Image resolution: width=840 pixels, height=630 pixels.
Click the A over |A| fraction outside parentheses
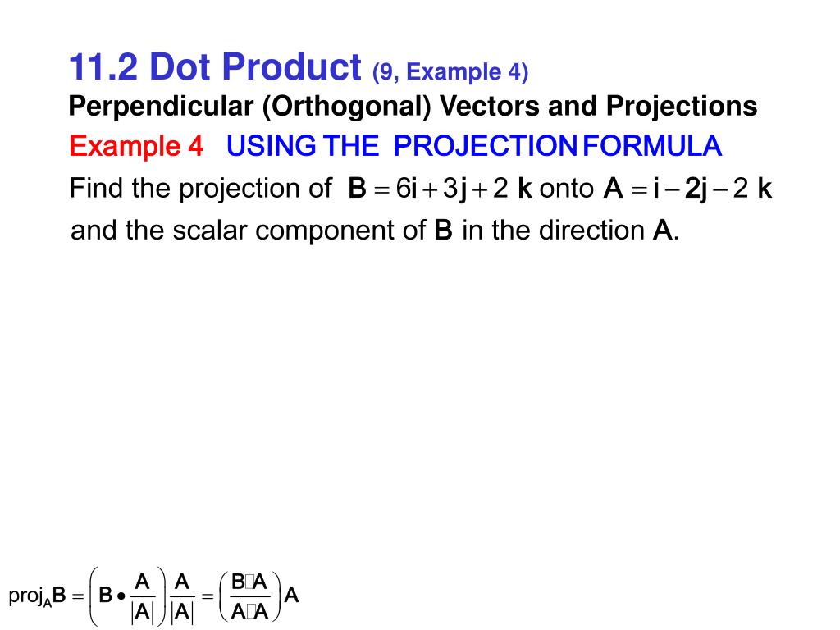tap(182, 596)
